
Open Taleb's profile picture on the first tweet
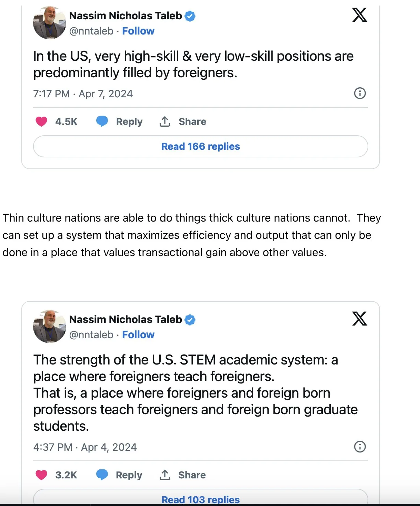coord(49,23)
